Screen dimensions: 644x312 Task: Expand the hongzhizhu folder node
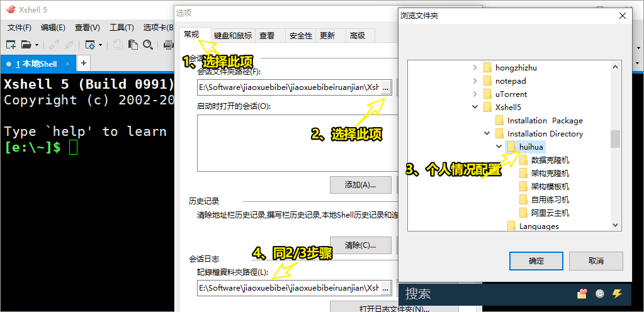475,68
